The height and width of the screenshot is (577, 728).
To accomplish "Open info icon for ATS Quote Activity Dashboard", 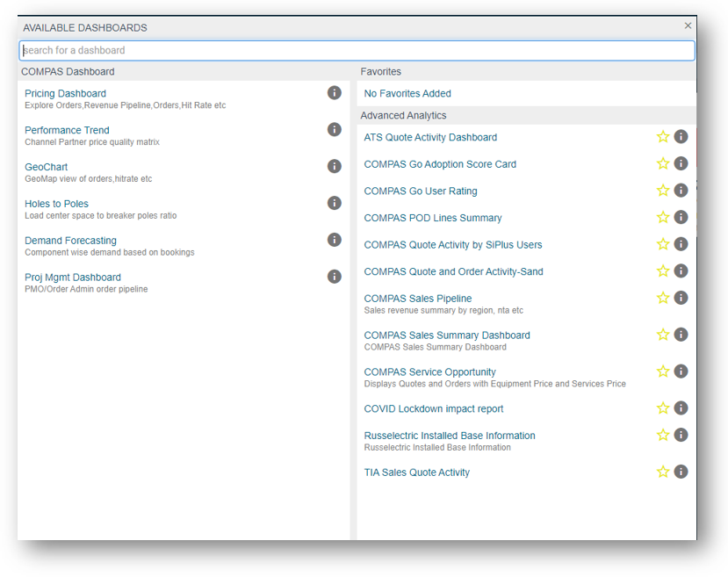I will [x=681, y=137].
